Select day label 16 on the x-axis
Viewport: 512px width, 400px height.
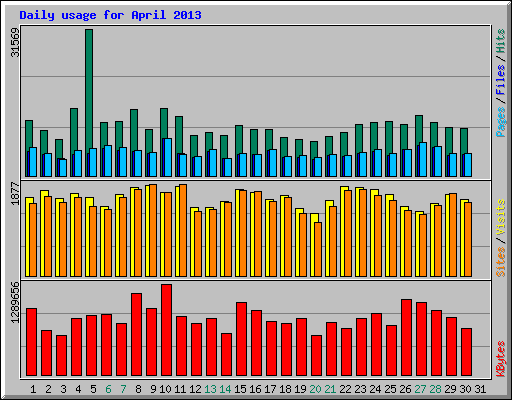pyautogui.click(x=255, y=389)
